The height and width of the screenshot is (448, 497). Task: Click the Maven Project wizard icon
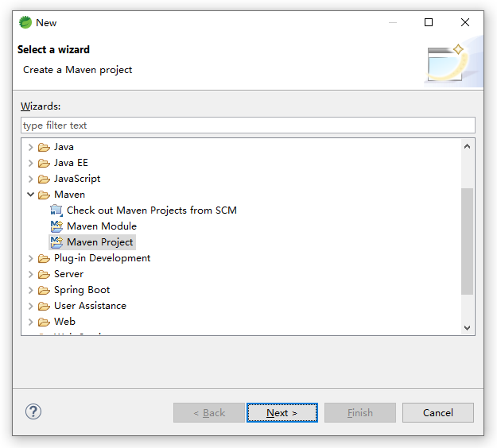(56, 242)
